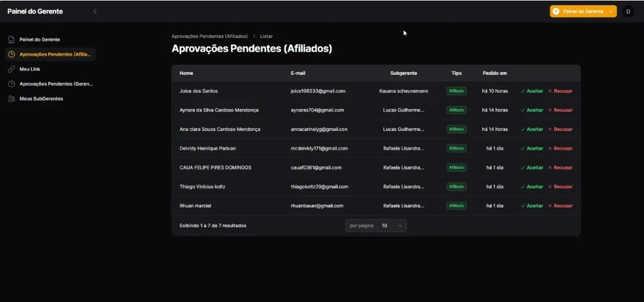Open the D user avatar menu
Screen dimensions: 644x302
point(628,11)
